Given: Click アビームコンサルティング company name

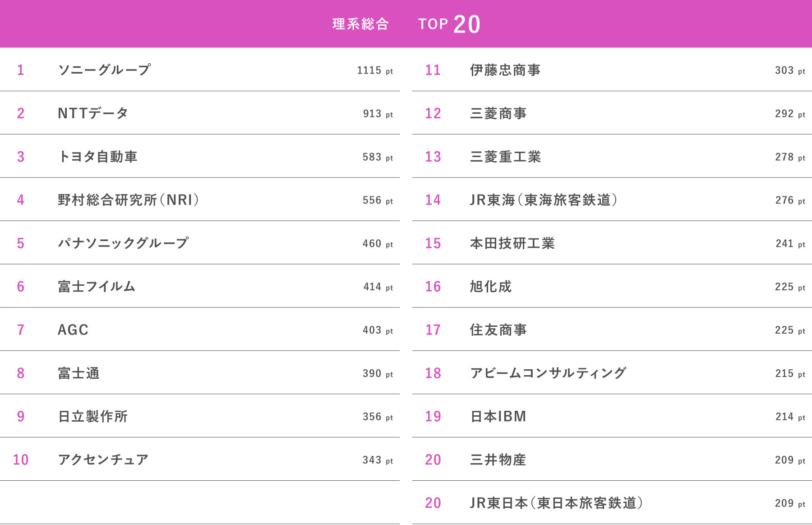Looking at the screenshot, I should pos(548,373).
